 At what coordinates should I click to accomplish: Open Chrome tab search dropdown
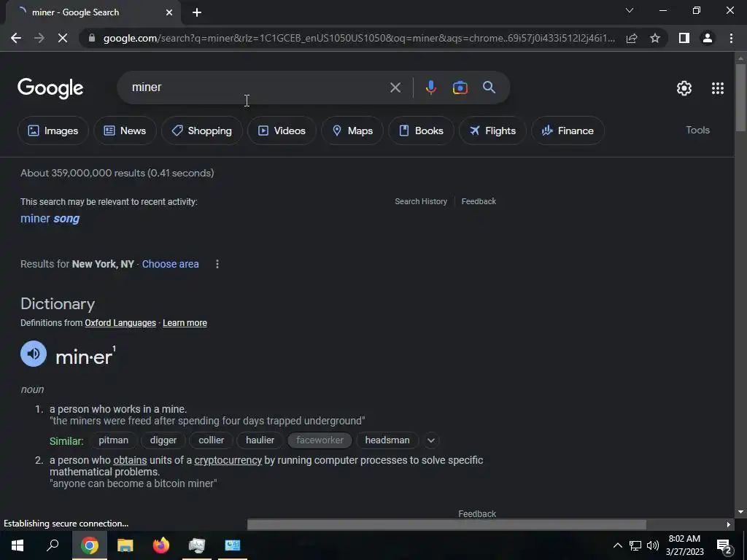coord(630,10)
